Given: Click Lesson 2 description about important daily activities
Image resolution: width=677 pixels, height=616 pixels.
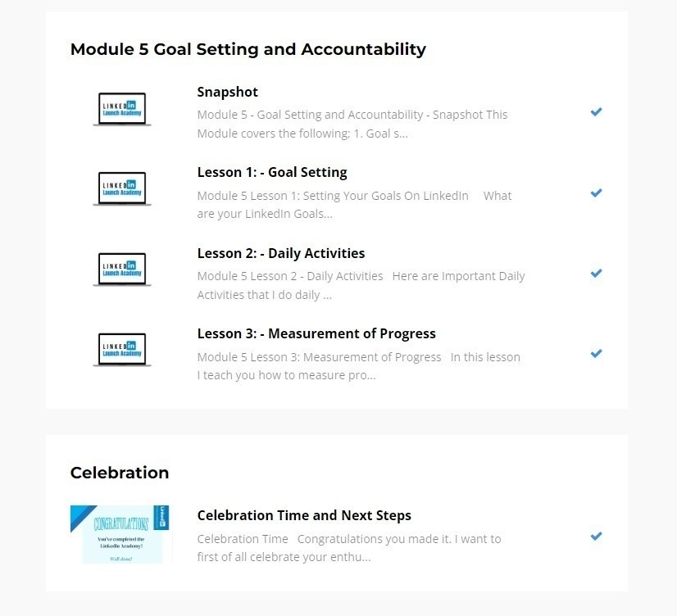Looking at the screenshot, I should (x=361, y=285).
